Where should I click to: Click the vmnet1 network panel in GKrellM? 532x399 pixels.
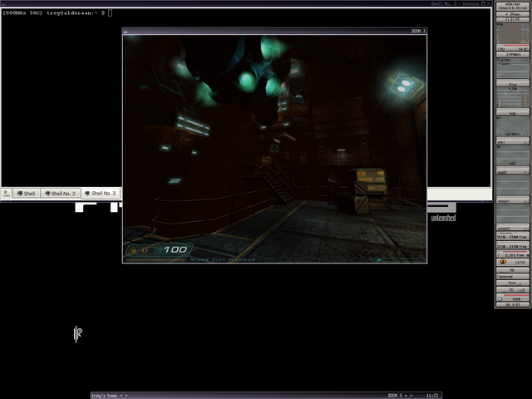click(513, 200)
